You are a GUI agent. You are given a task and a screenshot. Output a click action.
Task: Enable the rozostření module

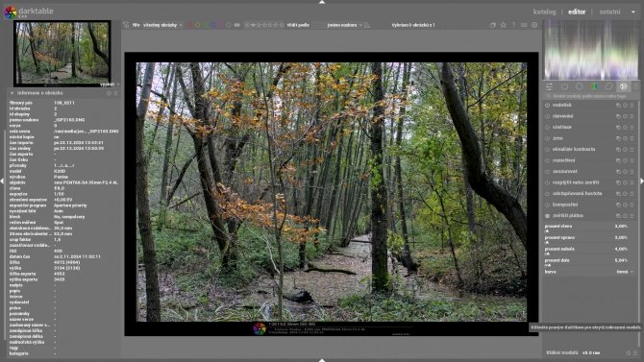click(x=548, y=160)
